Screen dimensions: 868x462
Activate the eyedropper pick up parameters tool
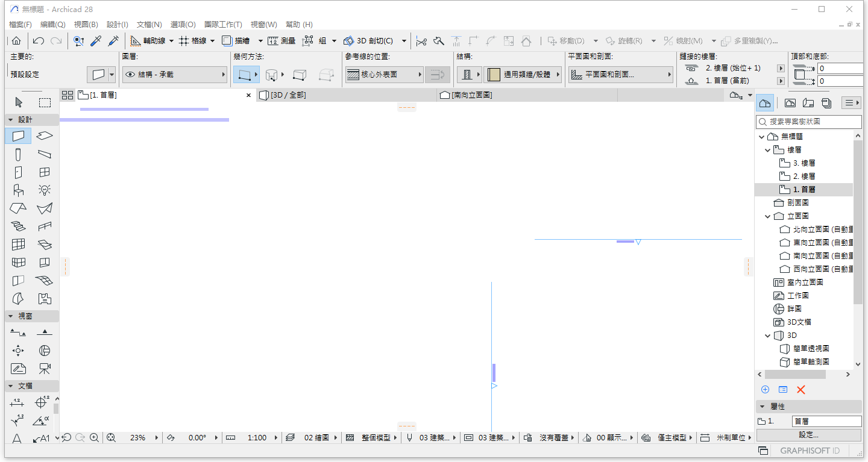pos(96,41)
